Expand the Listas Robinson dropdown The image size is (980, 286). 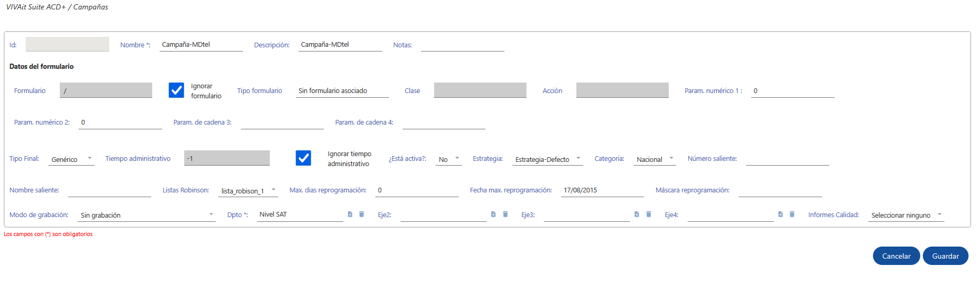(248, 190)
